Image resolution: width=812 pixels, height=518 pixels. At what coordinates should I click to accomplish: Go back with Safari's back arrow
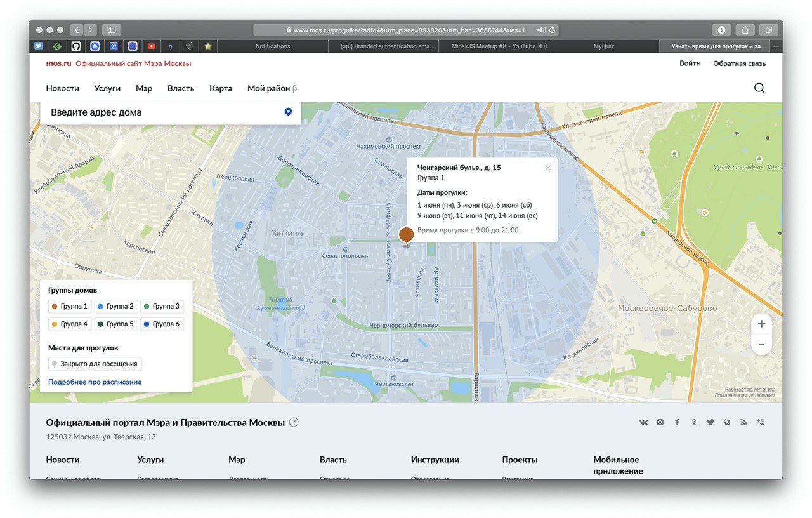pos(76,30)
